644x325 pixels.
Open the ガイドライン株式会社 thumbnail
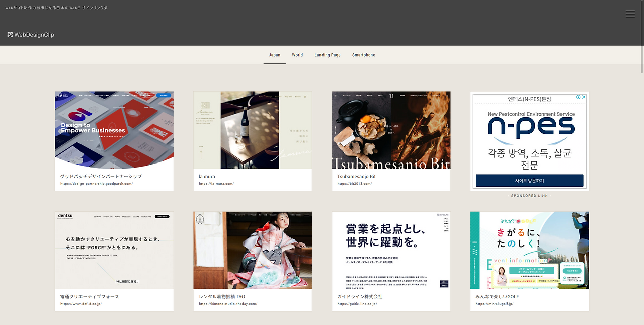391,250
